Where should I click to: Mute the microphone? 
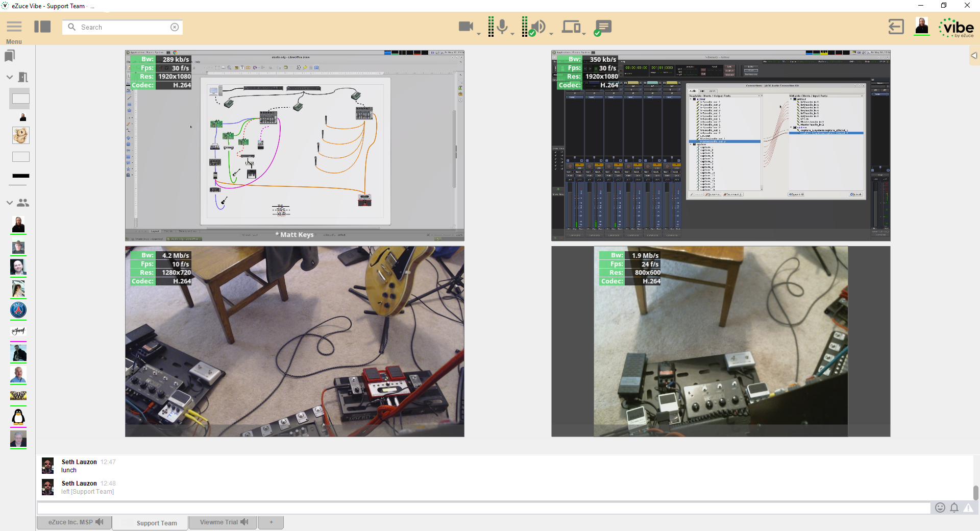(502, 27)
